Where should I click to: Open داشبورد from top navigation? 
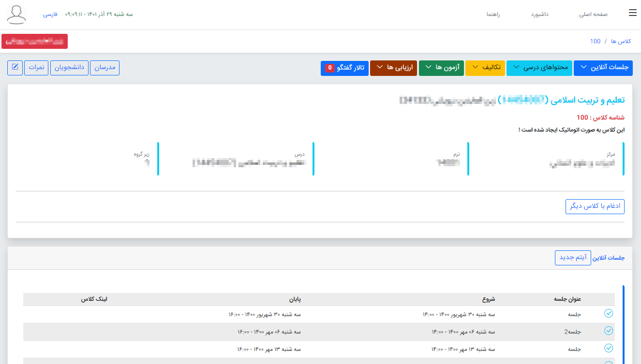click(x=539, y=15)
